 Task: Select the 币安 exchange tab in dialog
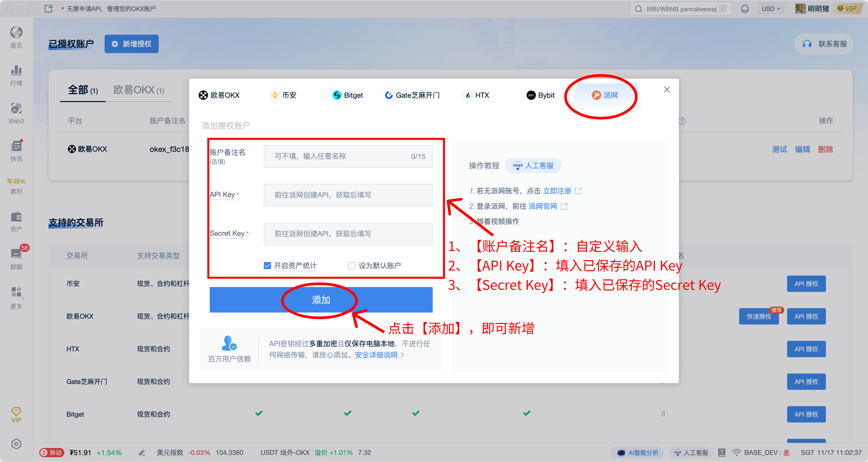pos(283,95)
